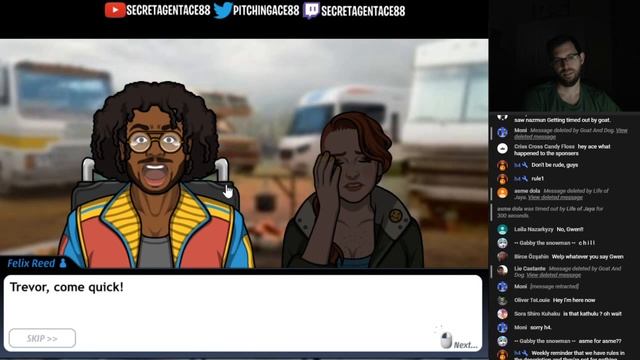Click Liv Castante's avatar

pyautogui.click(x=502, y=270)
